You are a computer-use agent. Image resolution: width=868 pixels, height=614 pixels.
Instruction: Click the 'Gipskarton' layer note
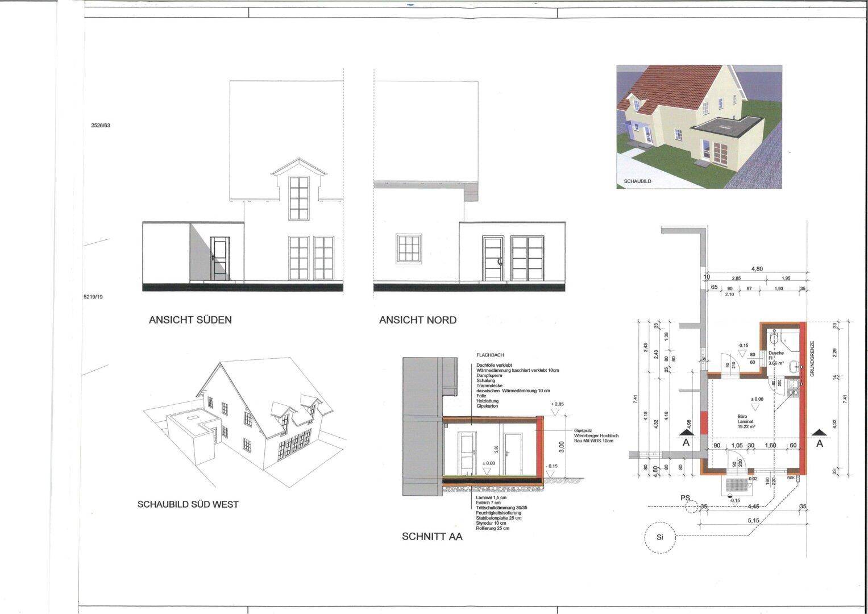pos(487,406)
